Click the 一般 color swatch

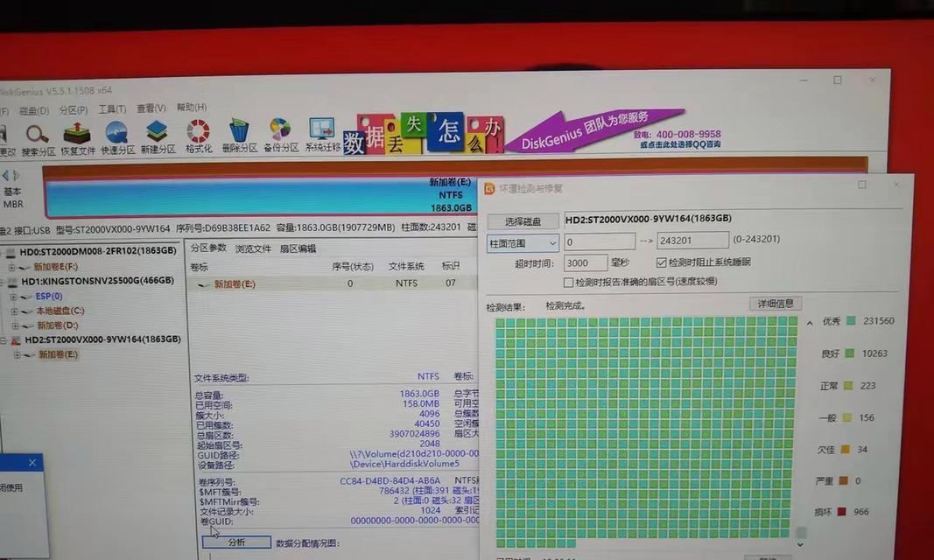[x=847, y=417]
